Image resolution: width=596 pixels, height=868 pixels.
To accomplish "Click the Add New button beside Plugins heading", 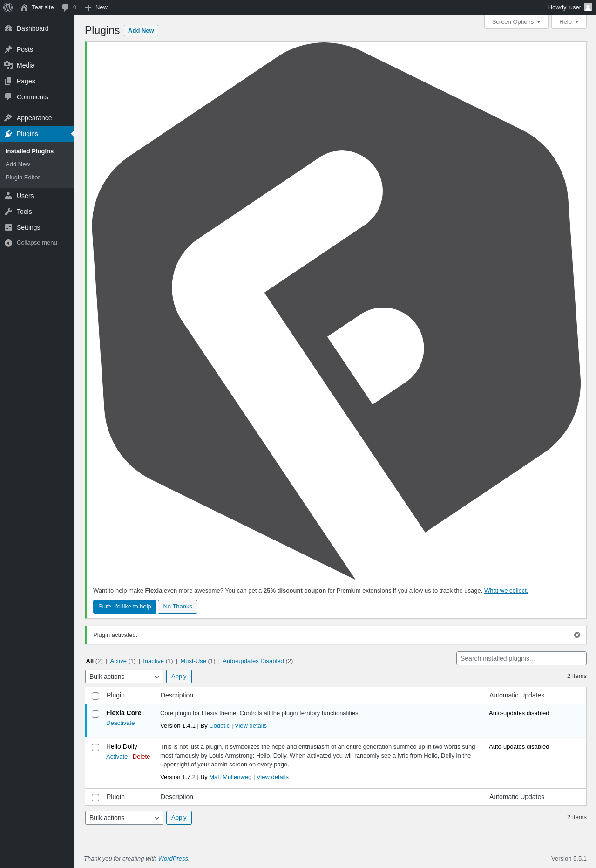I will (141, 31).
